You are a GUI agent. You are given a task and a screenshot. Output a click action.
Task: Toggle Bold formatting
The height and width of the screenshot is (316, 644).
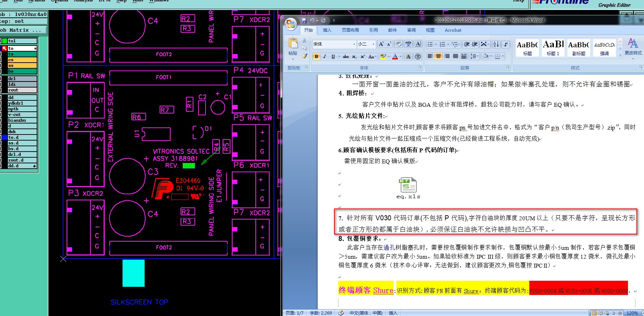(316, 57)
